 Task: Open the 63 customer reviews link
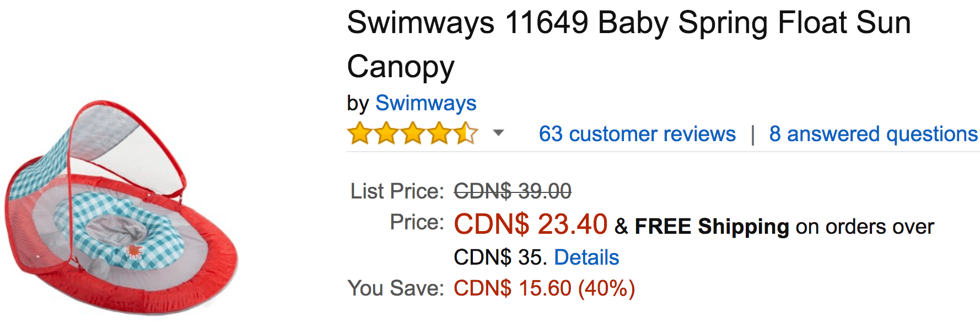point(637,134)
